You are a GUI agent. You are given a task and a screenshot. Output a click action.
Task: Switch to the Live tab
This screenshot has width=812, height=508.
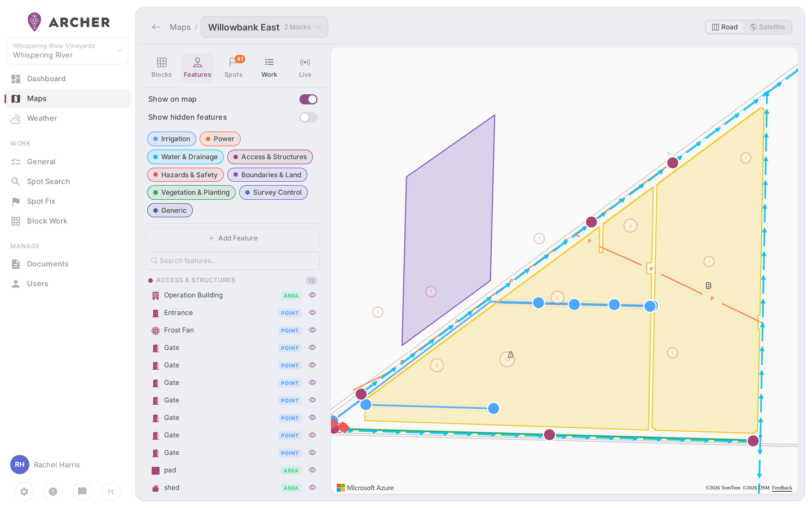[x=305, y=68]
